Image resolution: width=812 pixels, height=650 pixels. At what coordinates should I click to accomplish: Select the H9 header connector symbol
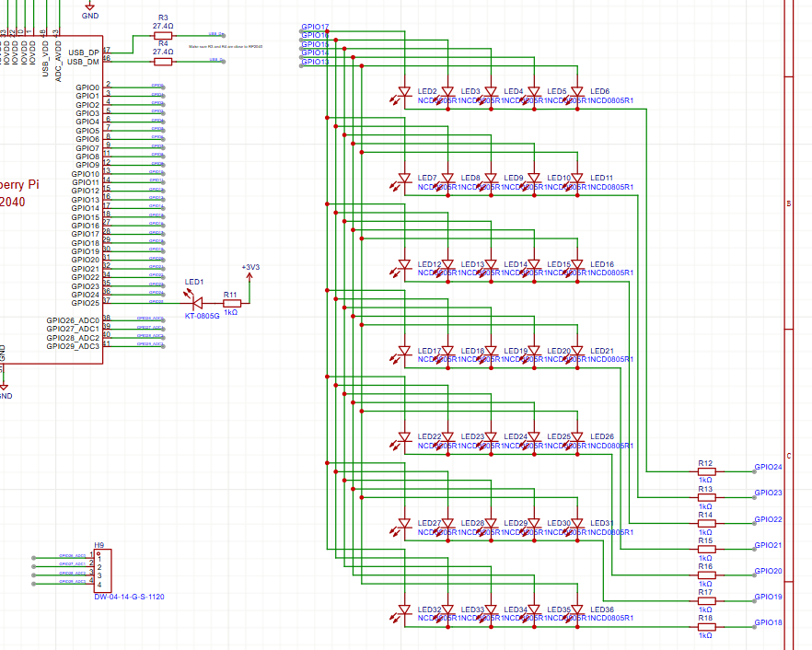click(x=103, y=571)
